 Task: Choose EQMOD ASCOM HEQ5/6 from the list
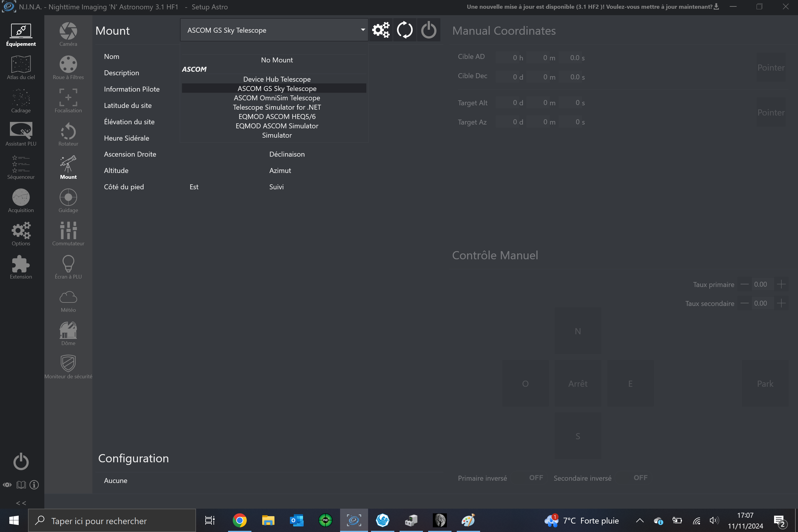(277, 117)
